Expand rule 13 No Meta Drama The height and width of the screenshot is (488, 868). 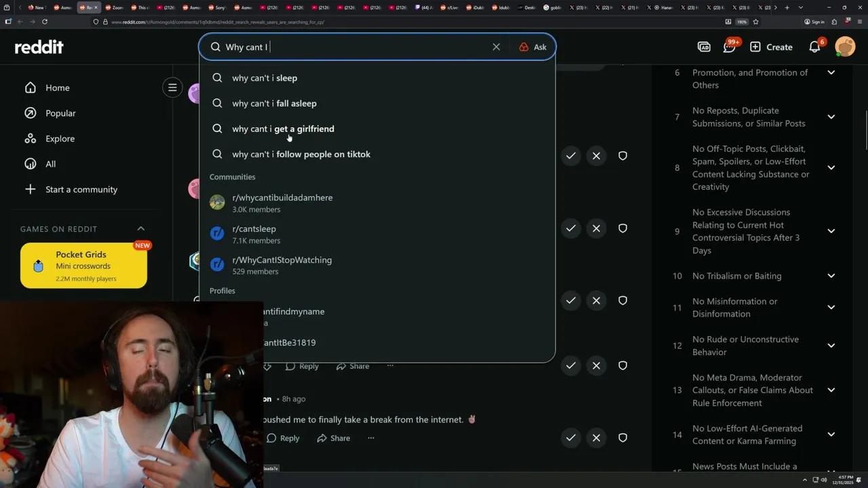pos(831,390)
